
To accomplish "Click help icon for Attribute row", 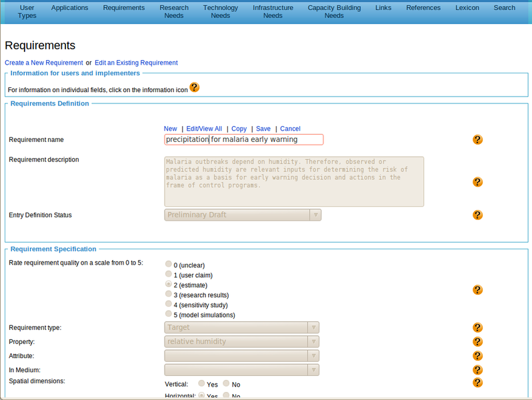I will coord(477,356).
